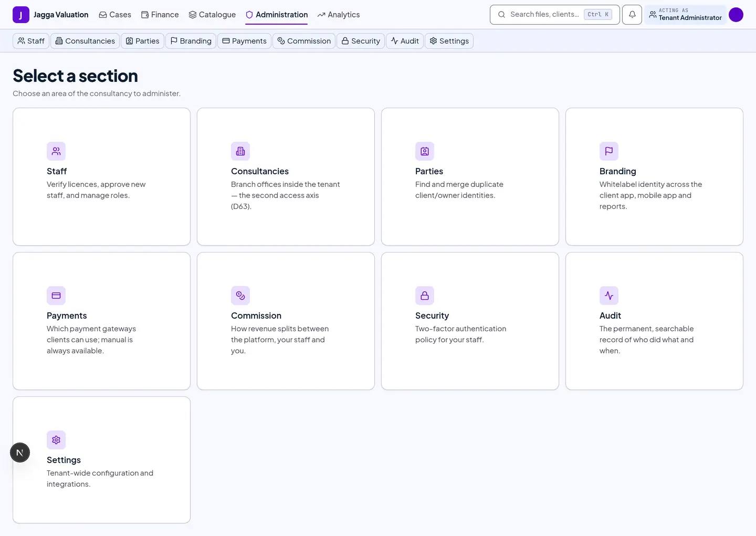Click 'Which payment gateways' description

[91, 340]
